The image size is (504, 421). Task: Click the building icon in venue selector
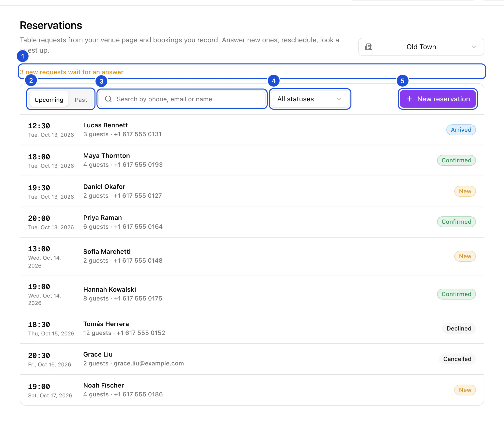pyautogui.click(x=368, y=47)
